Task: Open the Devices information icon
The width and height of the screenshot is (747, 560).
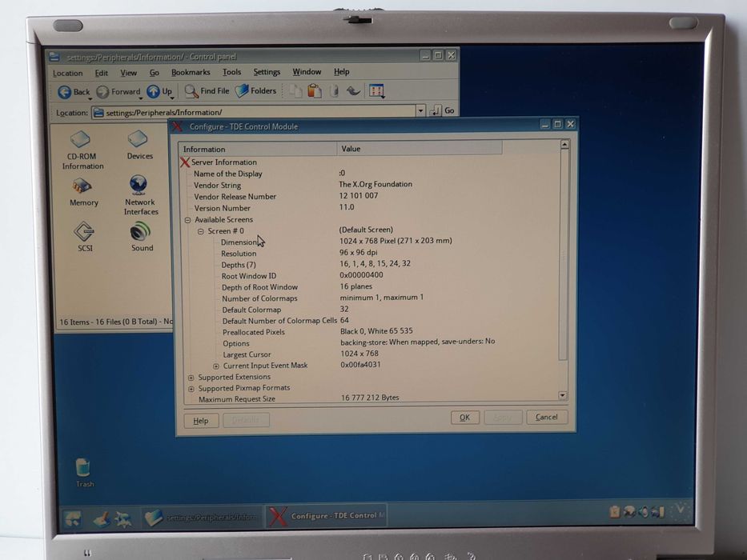Action: click(x=139, y=146)
